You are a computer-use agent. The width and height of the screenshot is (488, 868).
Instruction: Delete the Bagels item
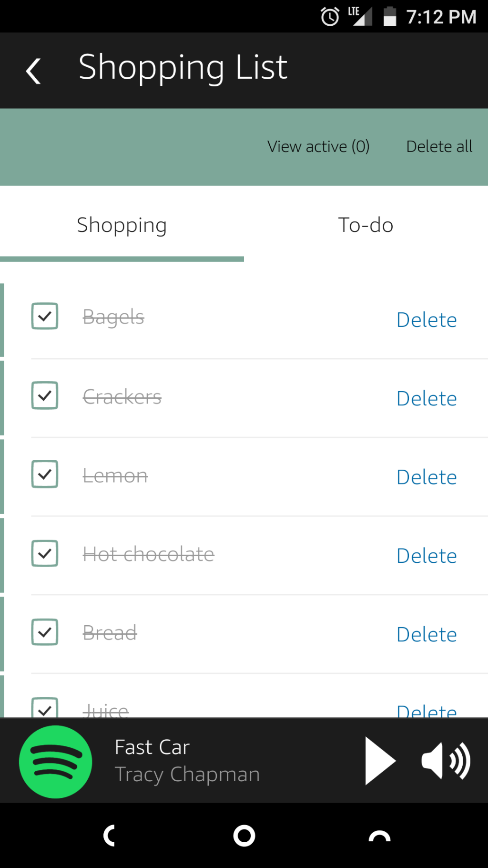pos(427,320)
